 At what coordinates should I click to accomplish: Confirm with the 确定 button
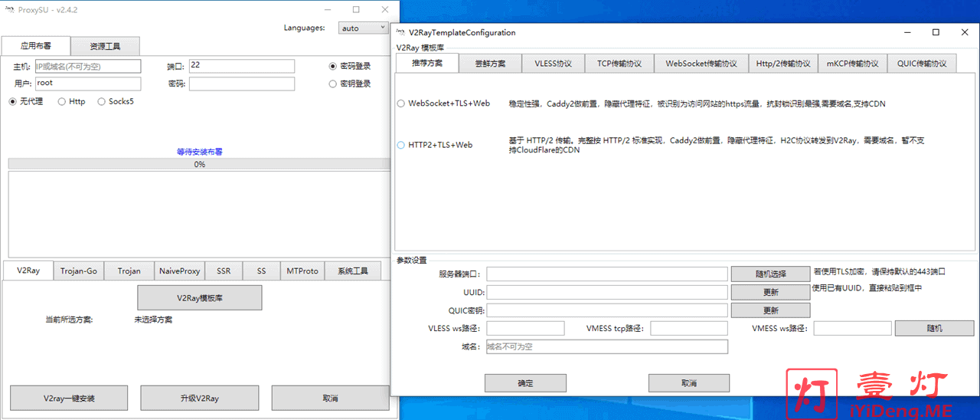click(525, 383)
